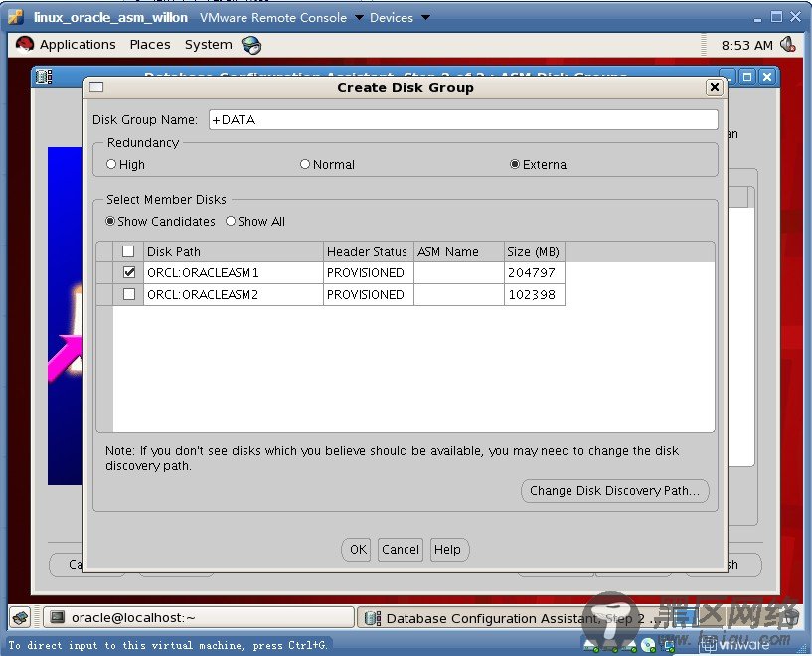Click the Cancel button in dialog
812x656 pixels.
coord(400,550)
